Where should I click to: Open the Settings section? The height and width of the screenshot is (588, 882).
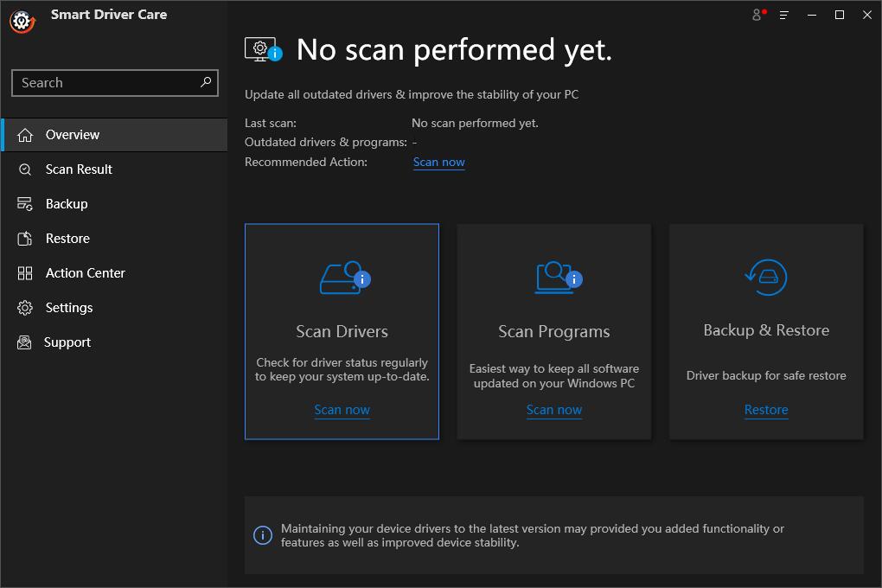click(x=69, y=307)
